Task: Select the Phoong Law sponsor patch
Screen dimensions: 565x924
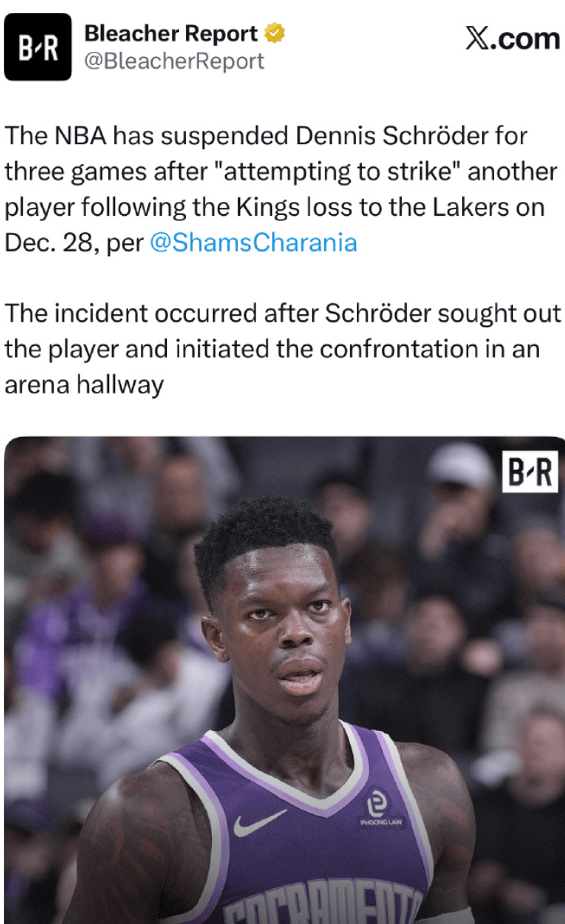Action: tap(377, 806)
